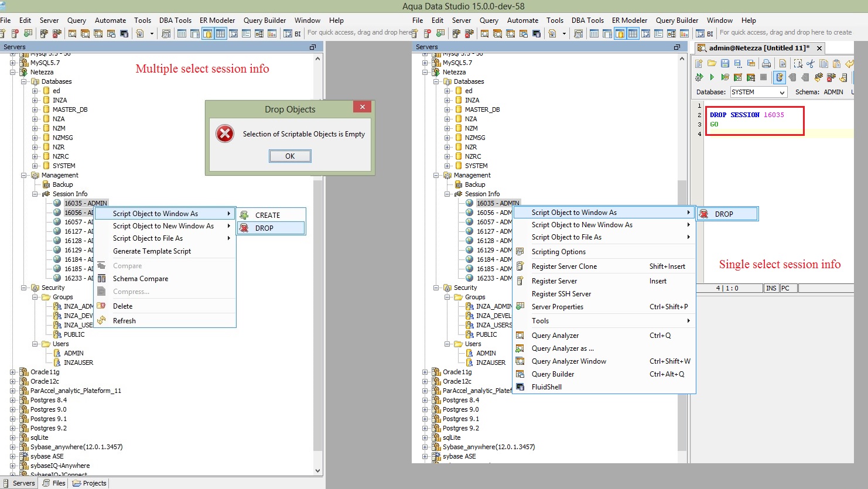868x489 pixels.
Task: Click Query Analyzer as icon in right toolbar
Action: point(498,33)
